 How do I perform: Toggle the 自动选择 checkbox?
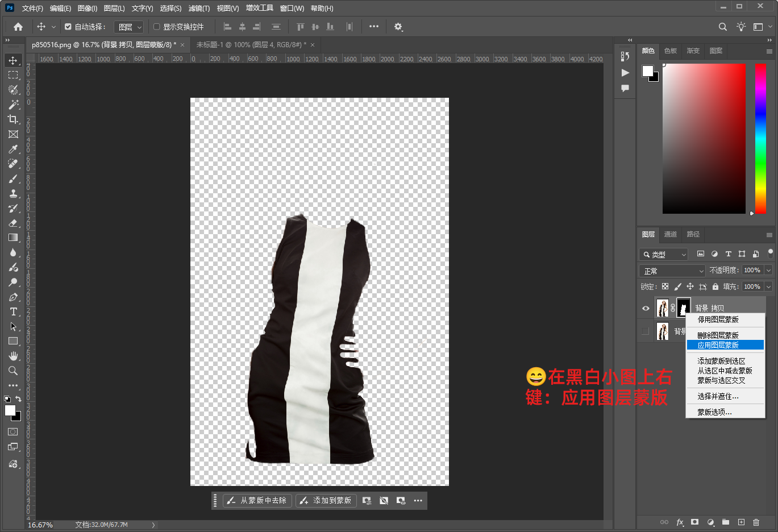68,27
